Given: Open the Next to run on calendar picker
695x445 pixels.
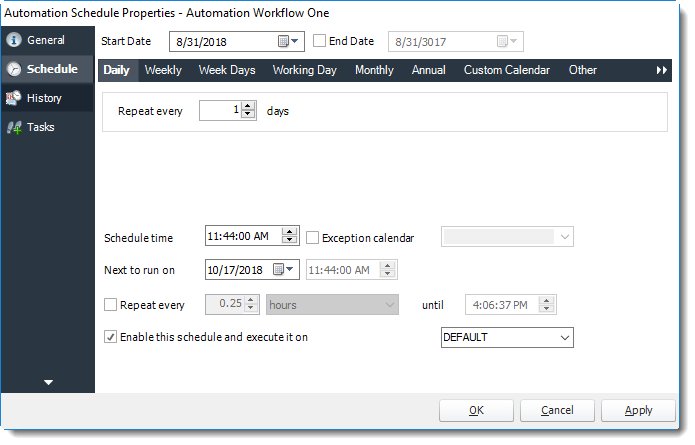Looking at the screenshot, I should (x=283, y=269).
